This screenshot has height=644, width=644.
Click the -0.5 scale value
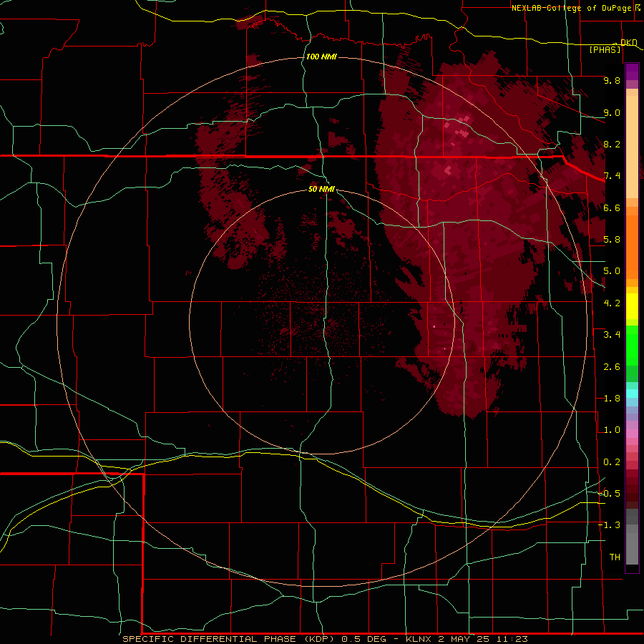(x=609, y=494)
